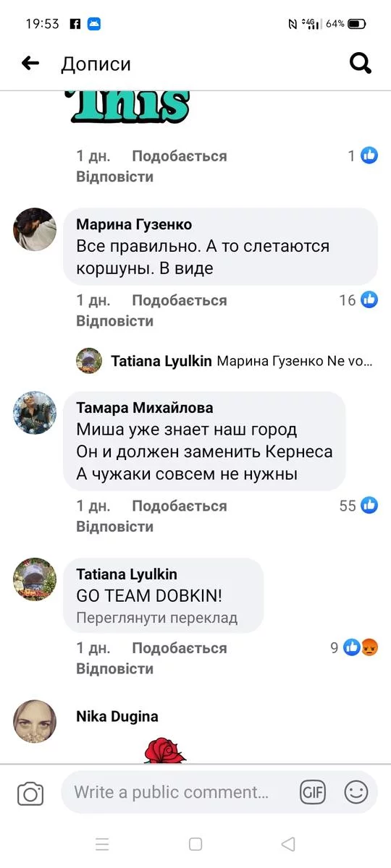Open Nika Dugina's profile name
This screenshot has width=391, height=868.
point(117,716)
